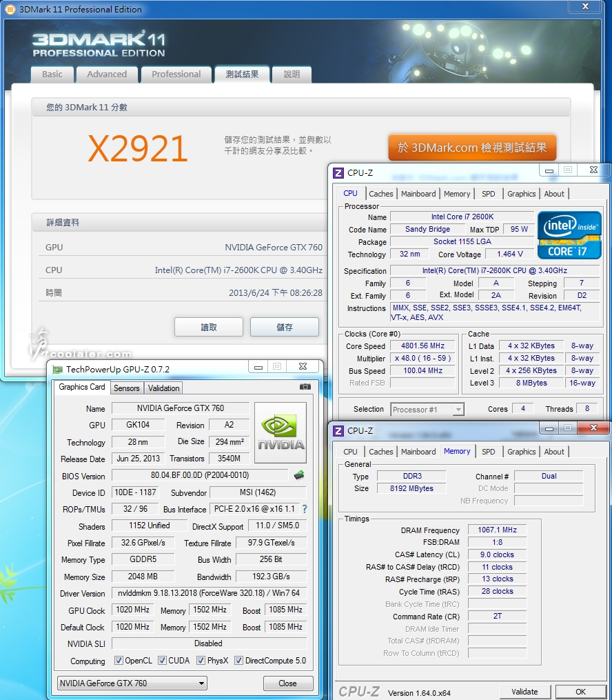This screenshot has height=700, width=612.
Task: Open Caches tab in CPU-Z Processor window
Action: pyautogui.click(x=381, y=194)
